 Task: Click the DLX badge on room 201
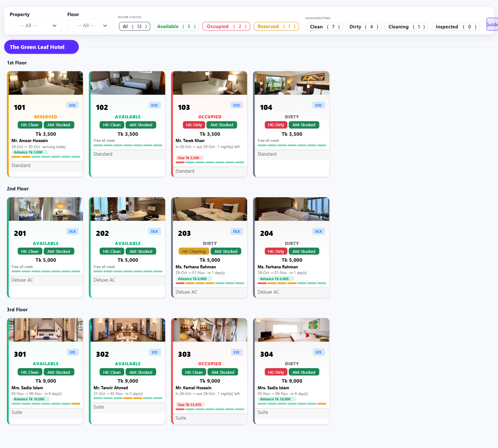click(x=72, y=231)
